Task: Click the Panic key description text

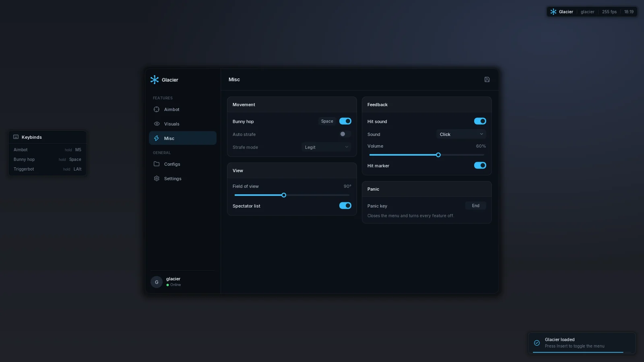Action: coord(411,216)
